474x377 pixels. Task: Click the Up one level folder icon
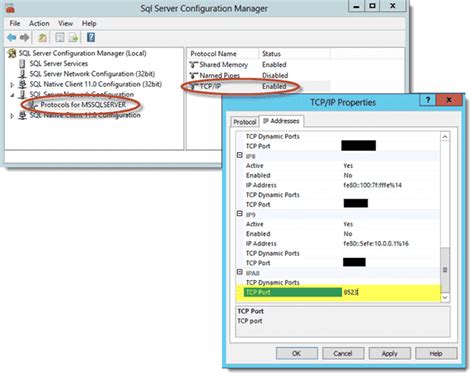42,38
